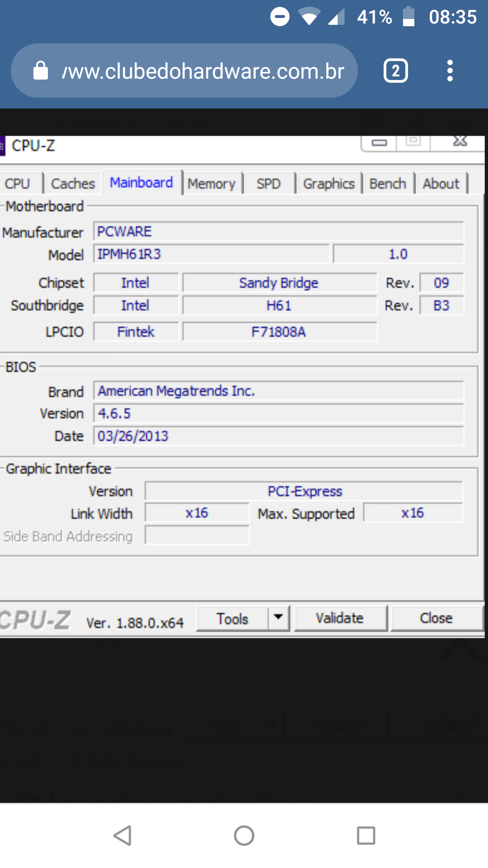Screen dimensions: 488x868
Task: Click southbridge revision B3 value
Action: pos(441,306)
